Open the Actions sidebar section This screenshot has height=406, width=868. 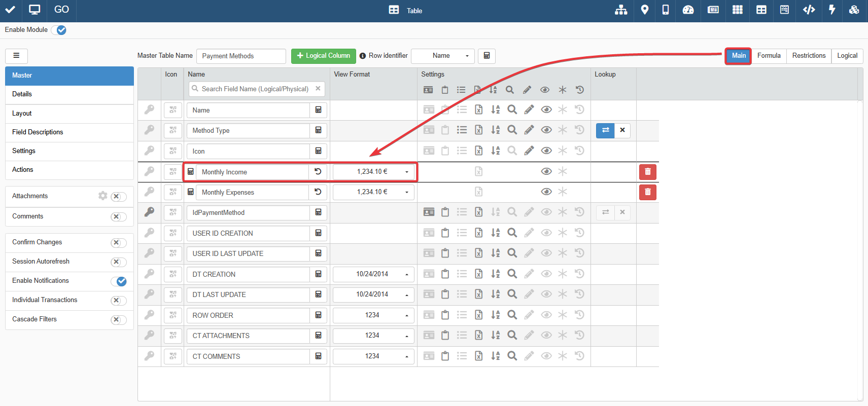[x=70, y=170]
